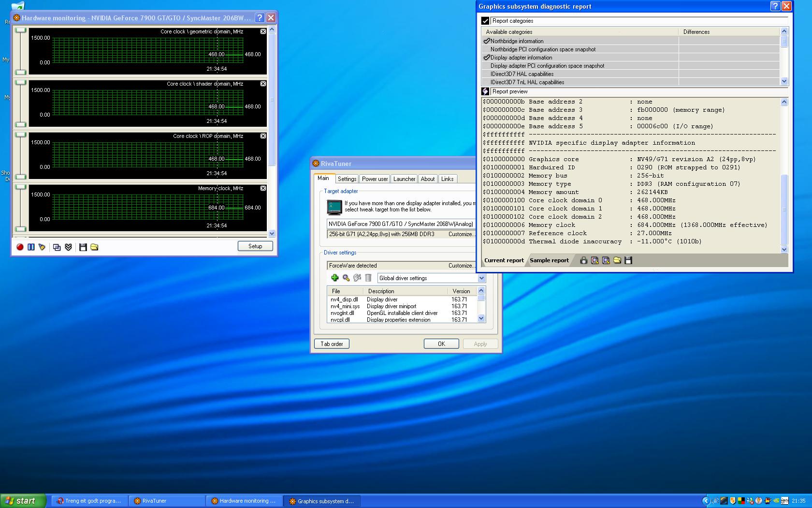Uncheck Display adapter information category
This screenshot has height=508, width=812.
[x=487, y=58]
